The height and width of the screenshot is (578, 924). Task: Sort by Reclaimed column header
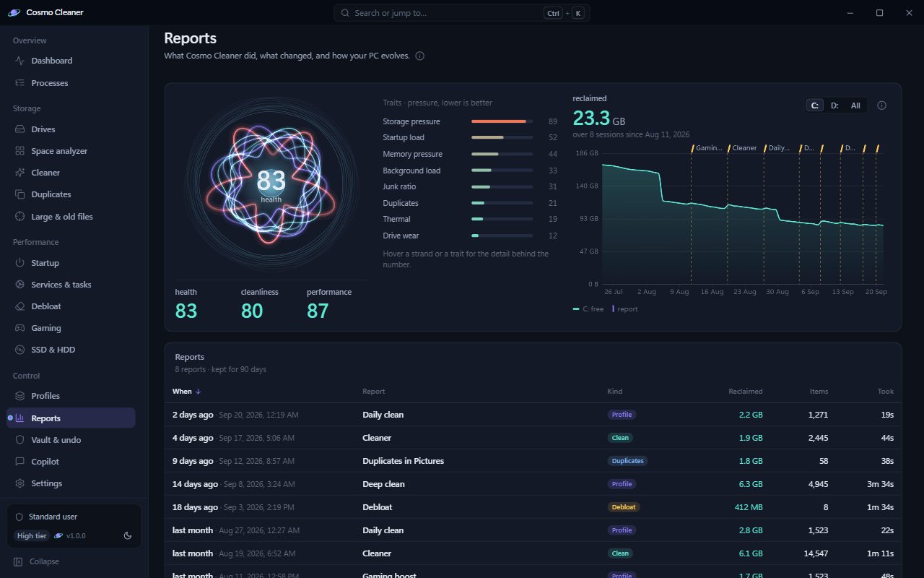(x=745, y=392)
